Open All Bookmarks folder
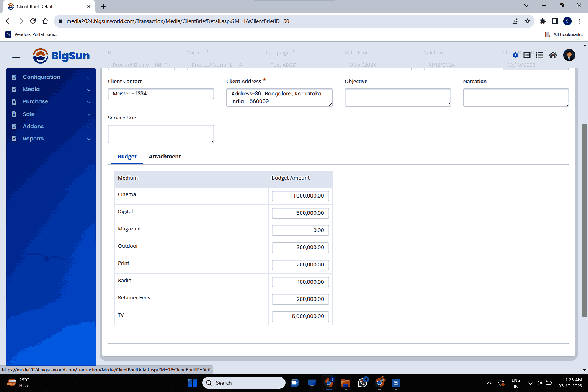 pyautogui.click(x=563, y=34)
